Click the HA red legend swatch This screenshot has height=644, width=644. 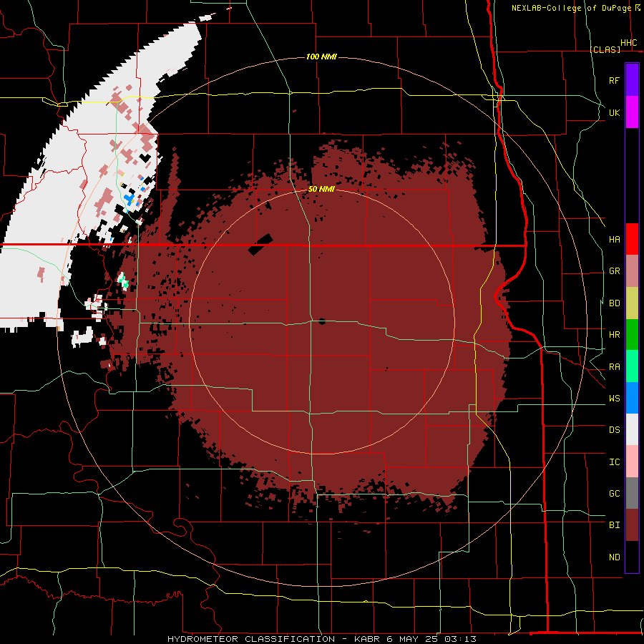tap(632, 239)
